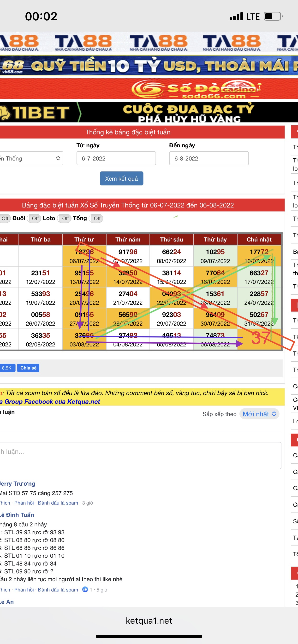Select the cell 53393 dated 19/07/2022

(x=41, y=298)
